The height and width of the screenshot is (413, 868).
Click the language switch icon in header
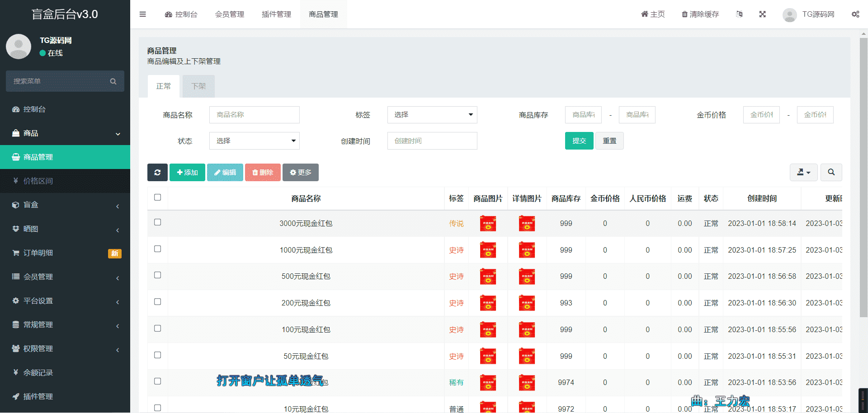tap(739, 14)
